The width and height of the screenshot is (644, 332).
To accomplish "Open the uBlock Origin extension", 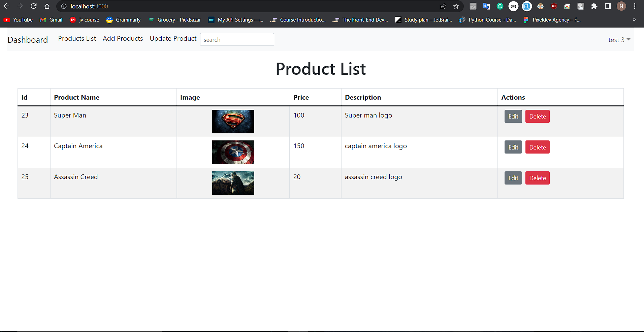I will 554,6.
